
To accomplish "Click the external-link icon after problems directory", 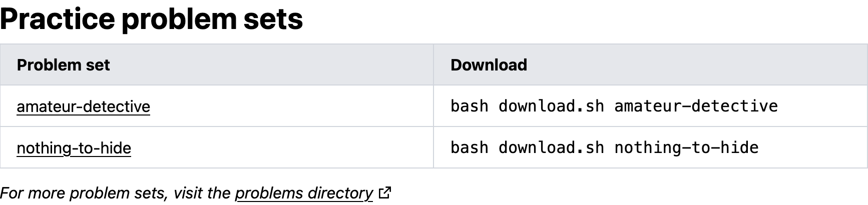I will click(x=385, y=193).
